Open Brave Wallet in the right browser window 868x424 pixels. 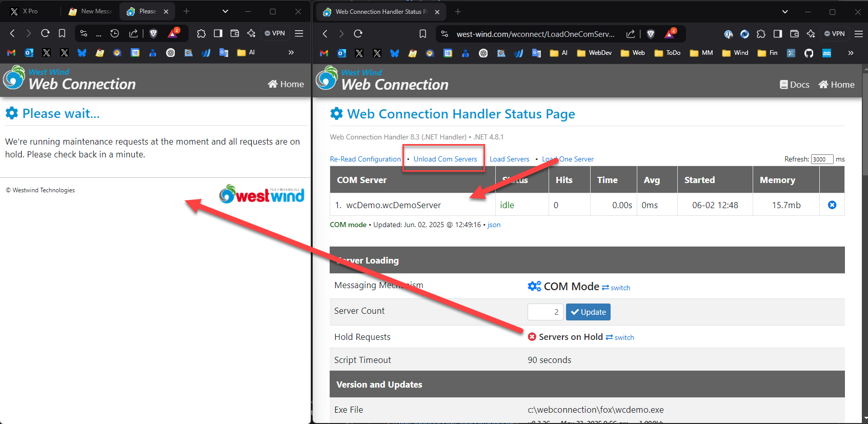(794, 34)
